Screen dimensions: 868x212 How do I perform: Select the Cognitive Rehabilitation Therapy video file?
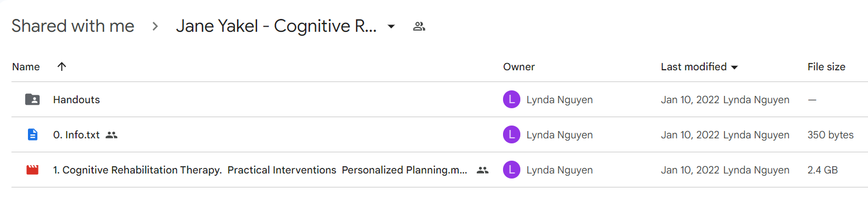click(x=260, y=170)
